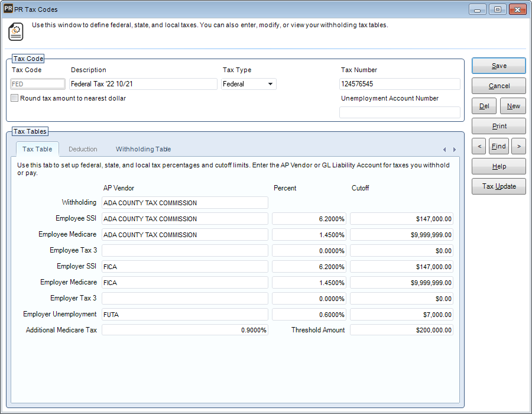Viewport: 532px width, 414px height.
Task: Click the Employer Unemployment AP Vendor field
Action: (184, 315)
